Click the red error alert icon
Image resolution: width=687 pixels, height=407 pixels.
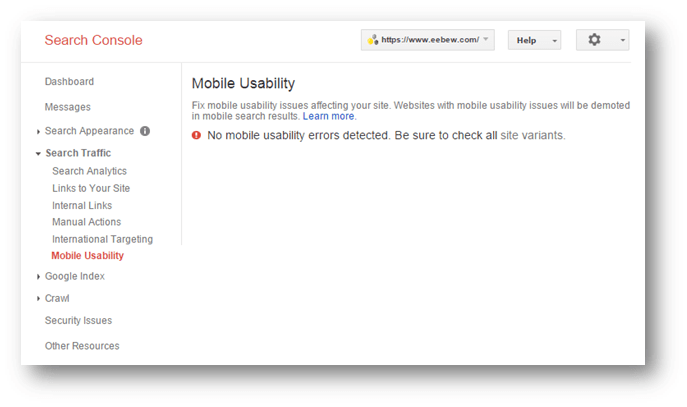coord(196,135)
